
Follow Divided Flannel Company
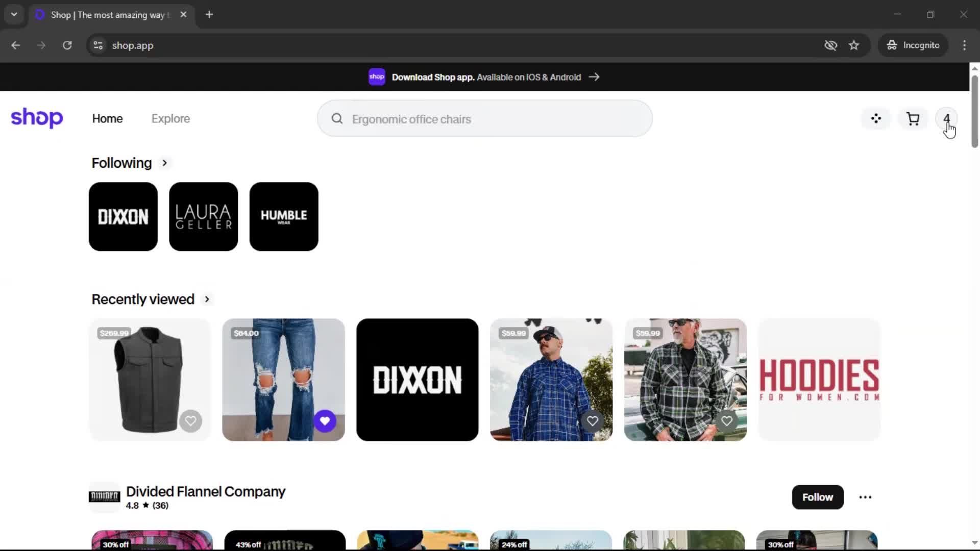pos(817,497)
